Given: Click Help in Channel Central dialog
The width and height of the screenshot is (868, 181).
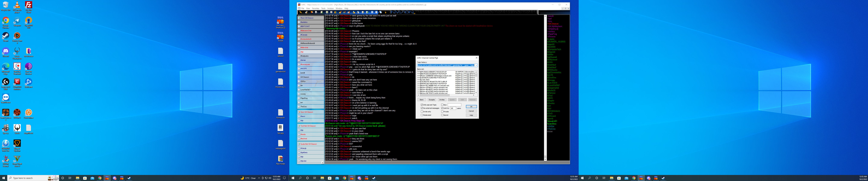Looking at the screenshot, I should pyautogui.click(x=471, y=115).
